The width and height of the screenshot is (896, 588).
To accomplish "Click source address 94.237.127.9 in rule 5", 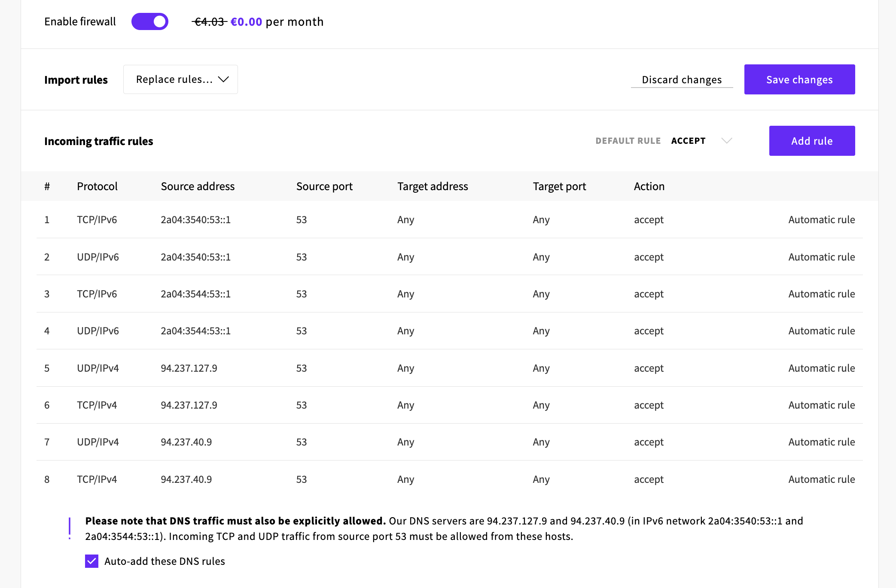I will click(189, 368).
